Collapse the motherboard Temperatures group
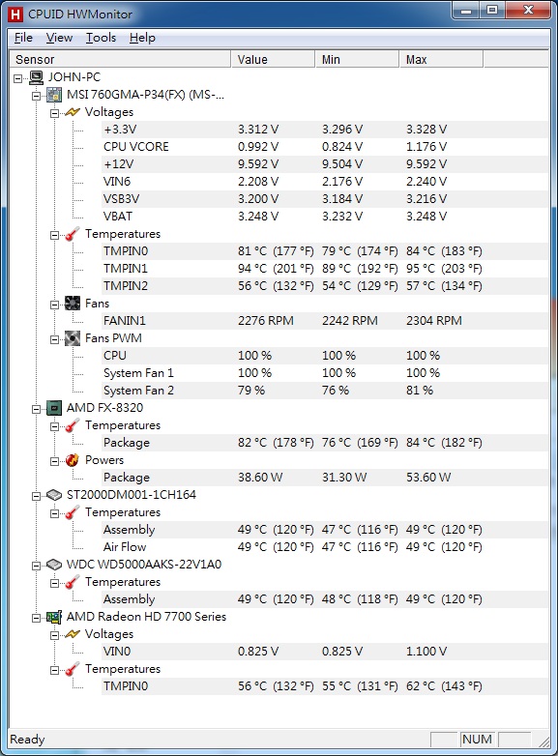The height and width of the screenshot is (756, 558). (54, 235)
